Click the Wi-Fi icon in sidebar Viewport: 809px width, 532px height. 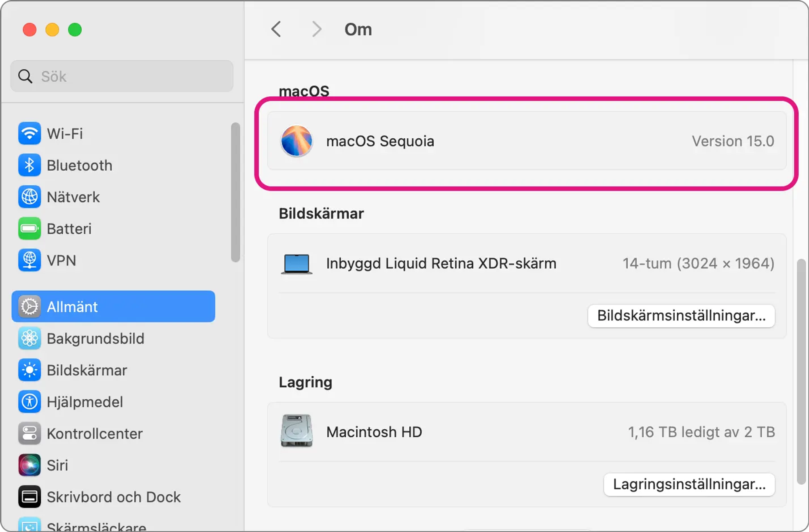pyautogui.click(x=30, y=133)
